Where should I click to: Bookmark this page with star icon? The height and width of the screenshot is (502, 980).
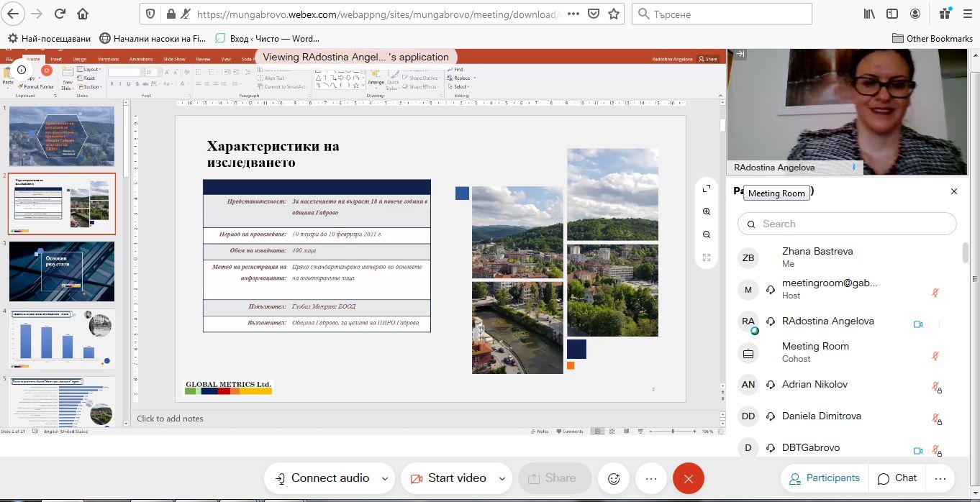tap(613, 14)
